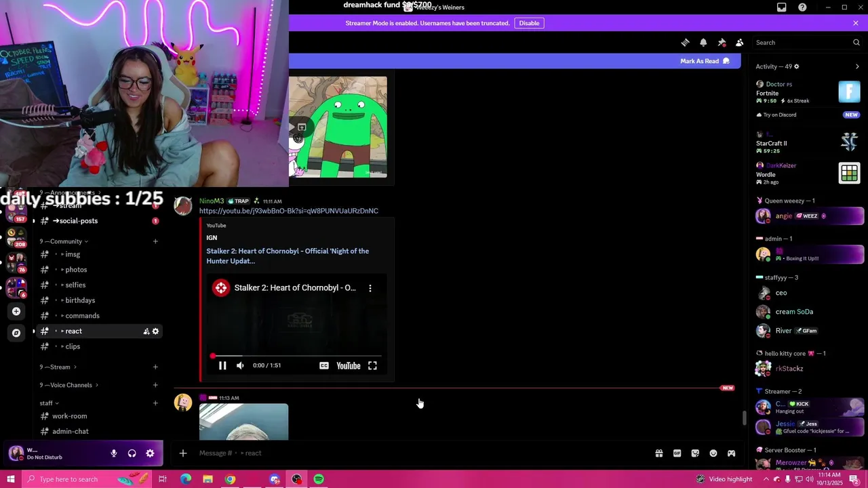Collapse the staff category
Screen dimensions: 868x488
[49, 403]
